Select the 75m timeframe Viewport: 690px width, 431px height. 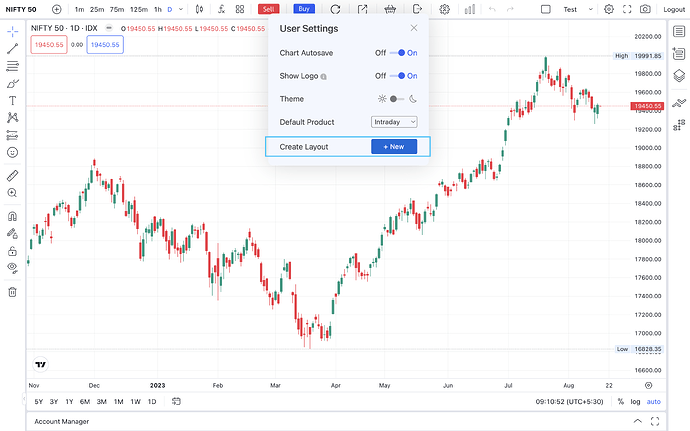(x=117, y=9)
